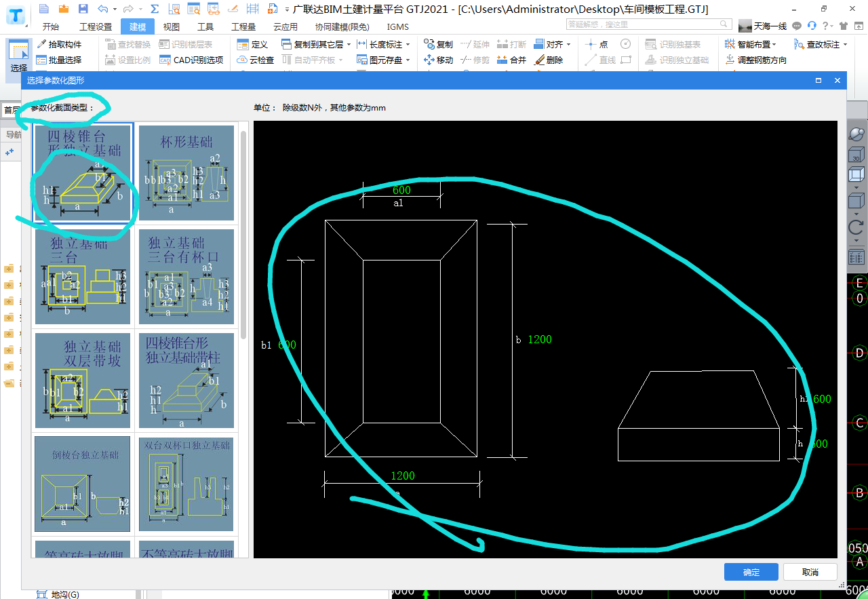Click the 云检查 cloud check tool

click(256, 60)
